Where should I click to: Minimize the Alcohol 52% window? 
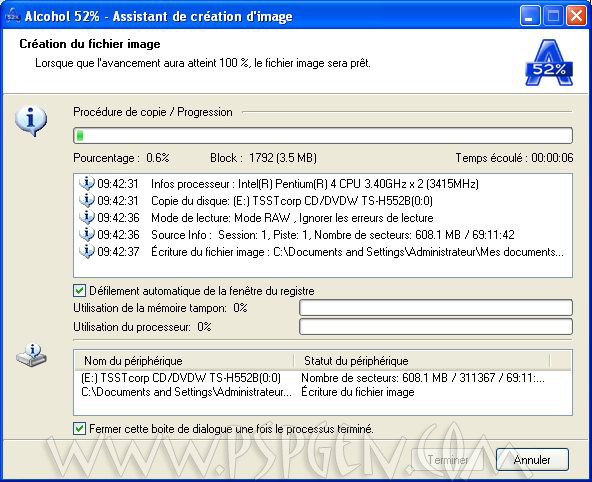click(530, 16)
